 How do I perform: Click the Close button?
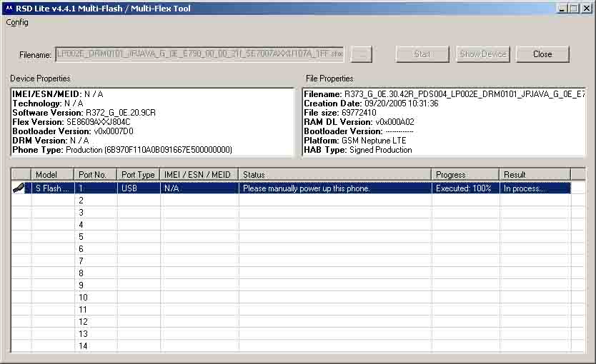[542, 54]
